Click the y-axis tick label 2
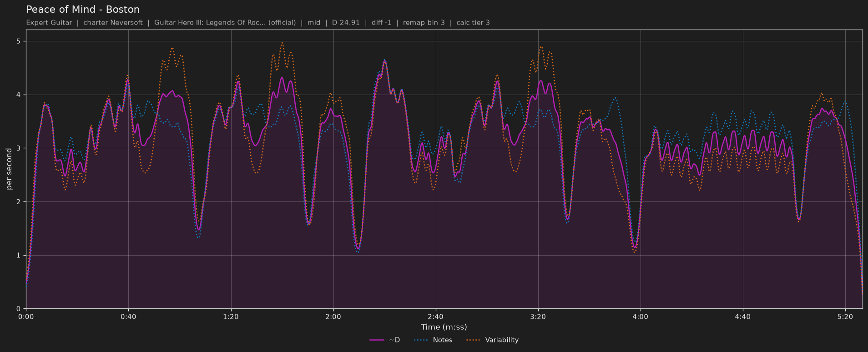The height and width of the screenshot is (352, 868). click(19, 202)
